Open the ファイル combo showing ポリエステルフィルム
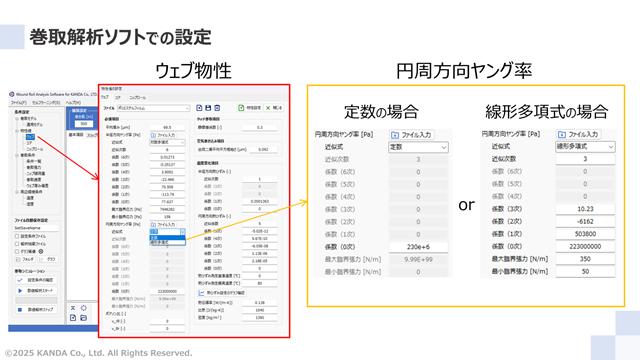Image resolution: width=640 pixels, height=360 pixels. 153,108
